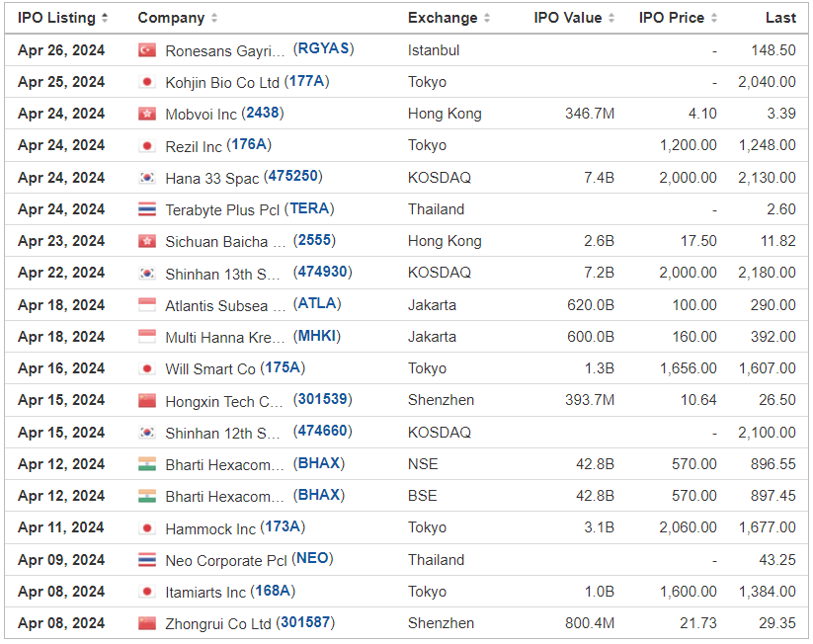Click the India flag in the NSE row
813x644 pixels.
point(147,463)
